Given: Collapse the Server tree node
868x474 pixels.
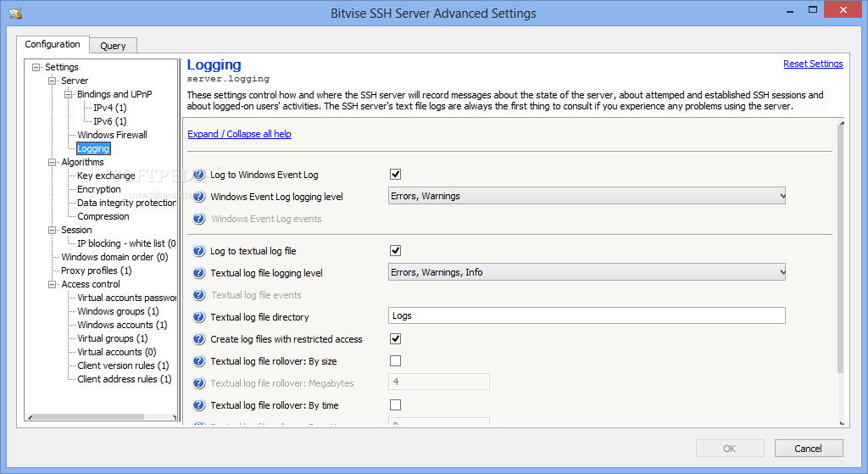Looking at the screenshot, I should [52, 81].
